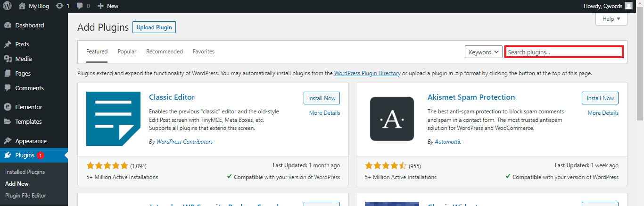Viewport: 644px width, 206px height.
Task: Open the Akismet Spam Protection title link
Action: click(x=471, y=97)
